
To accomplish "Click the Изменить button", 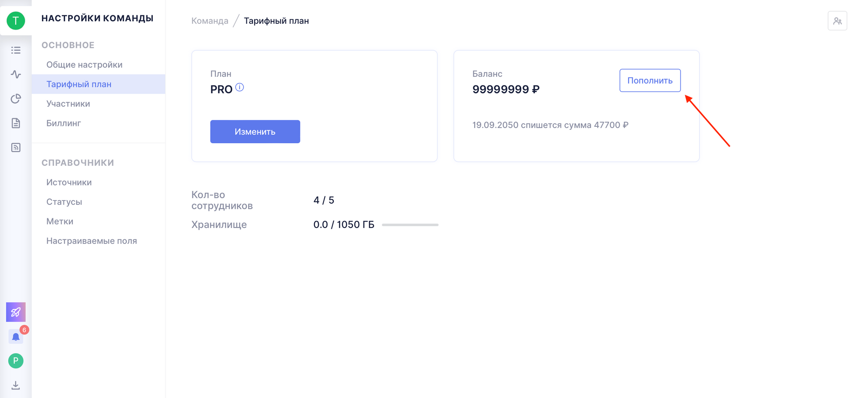I will (255, 132).
